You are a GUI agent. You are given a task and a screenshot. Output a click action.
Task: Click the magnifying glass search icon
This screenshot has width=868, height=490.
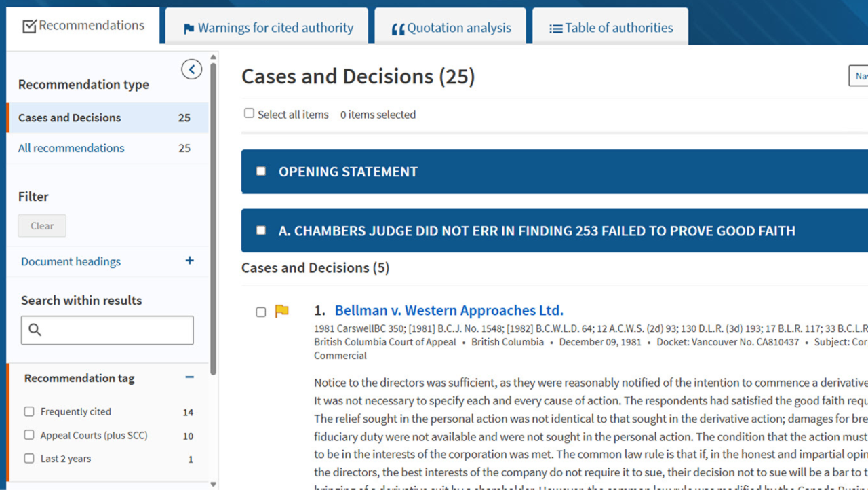pyautogui.click(x=35, y=330)
